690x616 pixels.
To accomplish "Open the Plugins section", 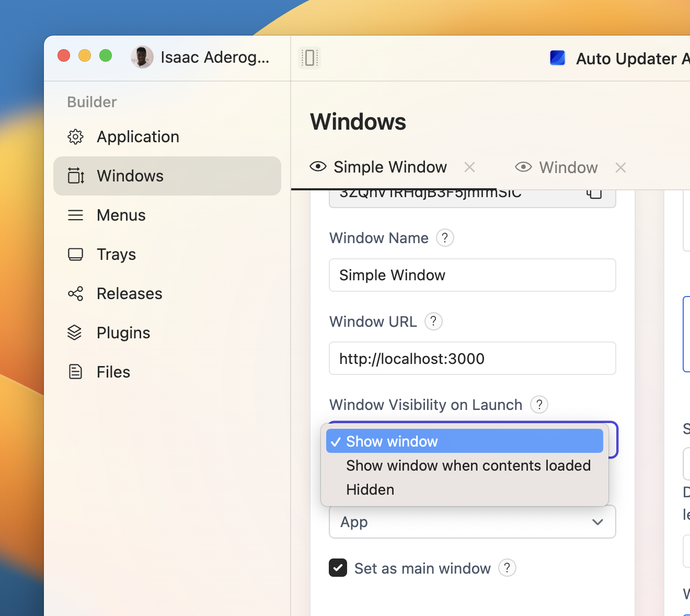I will pyautogui.click(x=123, y=333).
